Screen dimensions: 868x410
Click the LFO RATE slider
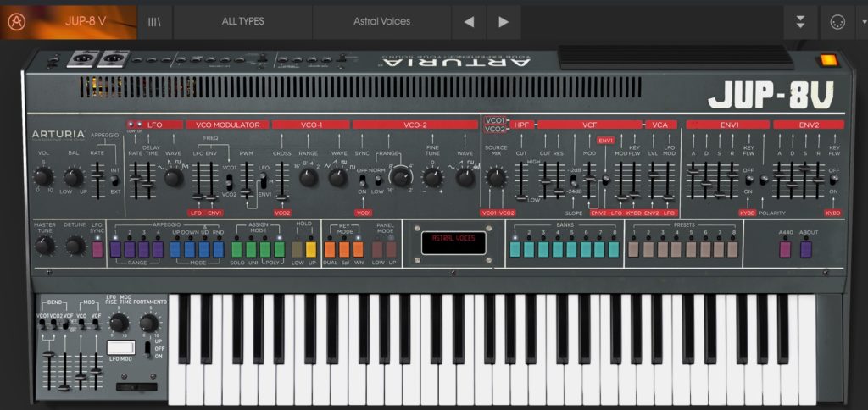pos(135,180)
